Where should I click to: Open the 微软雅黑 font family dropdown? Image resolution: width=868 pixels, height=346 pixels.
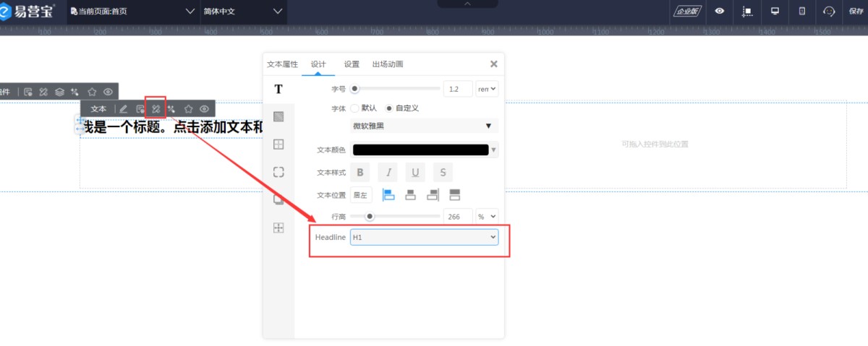pyautogui.click(x=424, y=126)
